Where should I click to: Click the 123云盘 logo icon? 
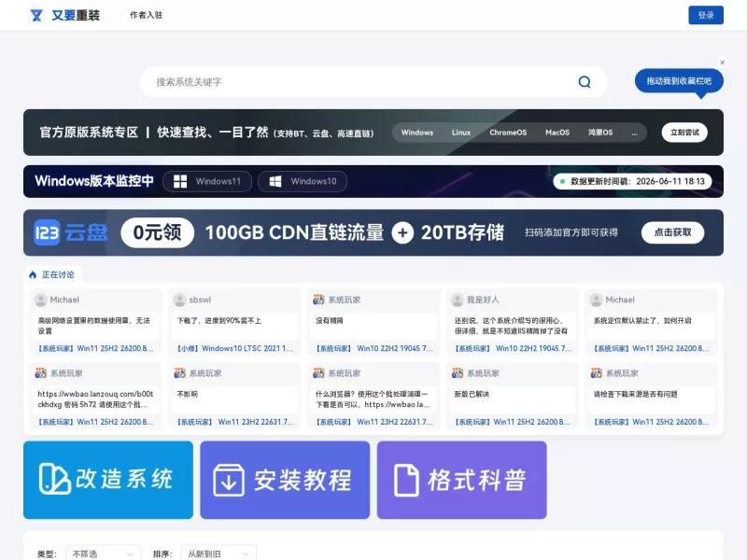point(48,232)
